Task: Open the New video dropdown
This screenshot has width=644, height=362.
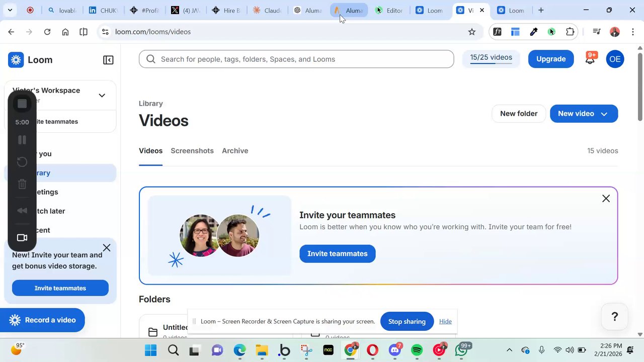Action: pos(604,114)
